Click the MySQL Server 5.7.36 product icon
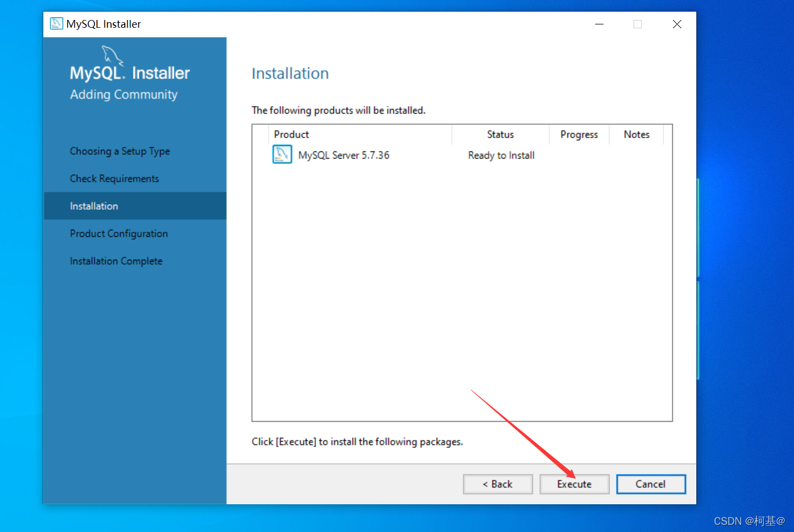Image resolution: width=794 pixels, height=532 pixels. 282,154
